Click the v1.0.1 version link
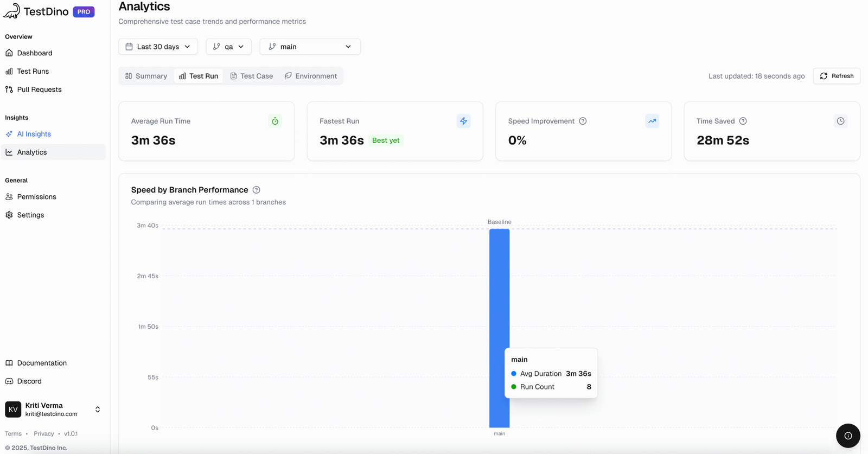The width and height of the screenshot is (868, 454). click(x=71, y=434)
